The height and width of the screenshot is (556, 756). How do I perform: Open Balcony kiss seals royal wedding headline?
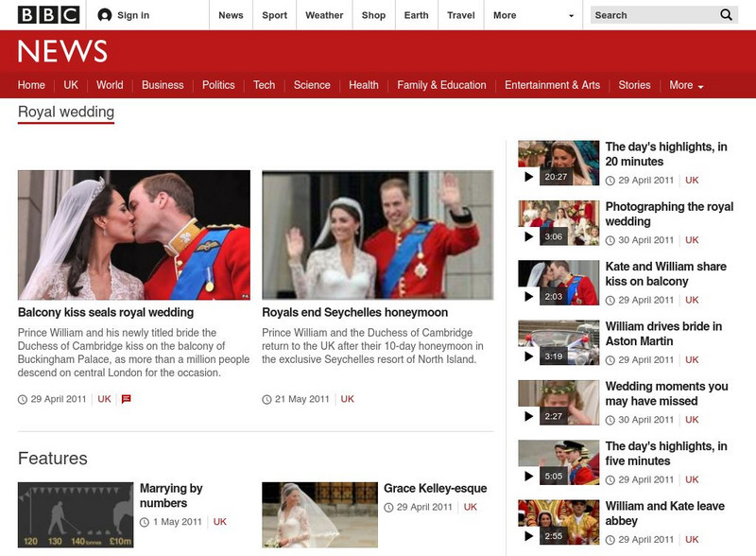pyautogui.click(x=106, y=312)
